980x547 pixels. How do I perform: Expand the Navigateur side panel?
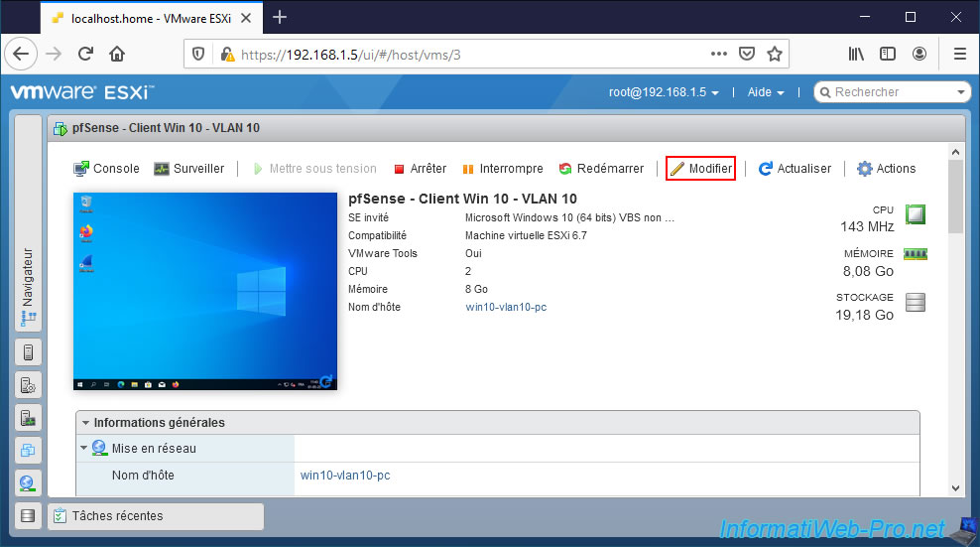(28, 223)
